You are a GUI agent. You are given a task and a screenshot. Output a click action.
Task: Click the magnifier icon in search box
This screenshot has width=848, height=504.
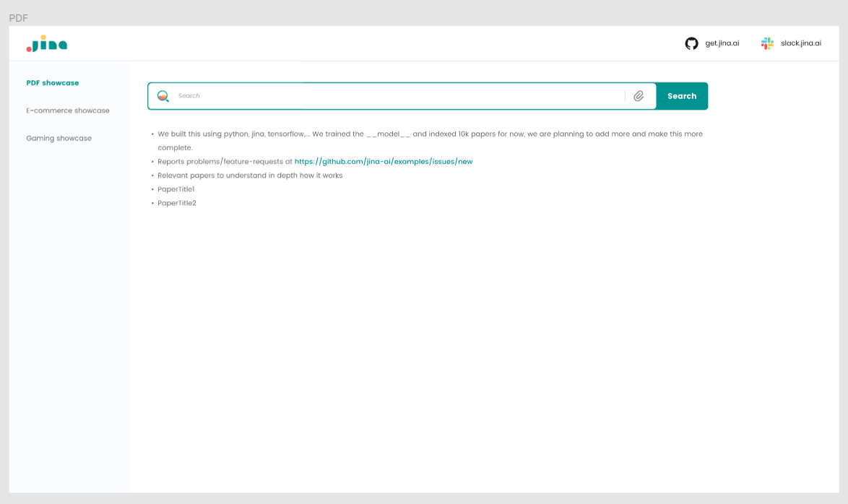[x=163, y=96]
